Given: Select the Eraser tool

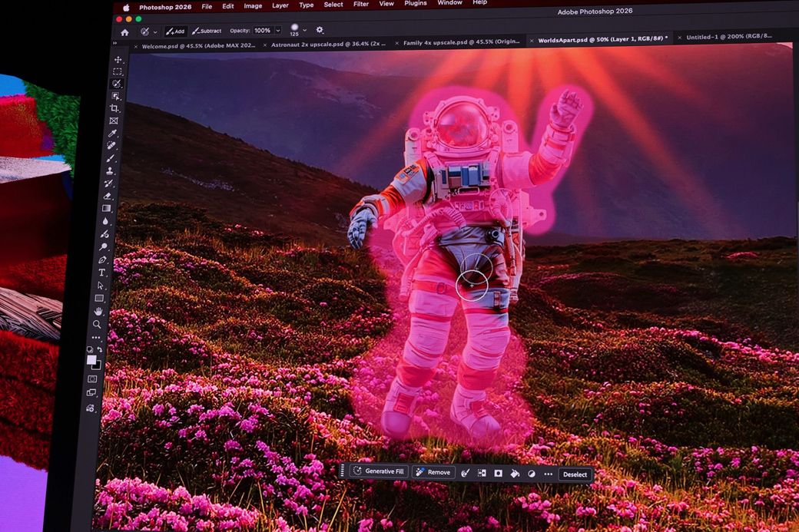Looking at the screenshot, I should click(108, 196).
